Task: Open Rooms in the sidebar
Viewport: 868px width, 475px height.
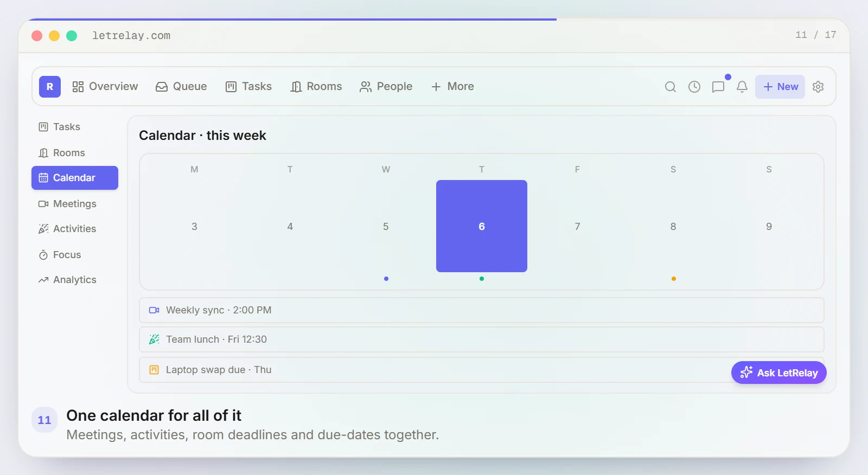Action: pos(75,153)
